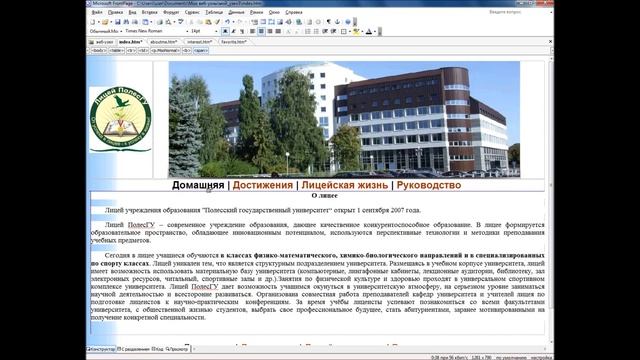Click the Increase font size icon
The image size is (640, 360).
pyautogui.click(x=288, y=31)
